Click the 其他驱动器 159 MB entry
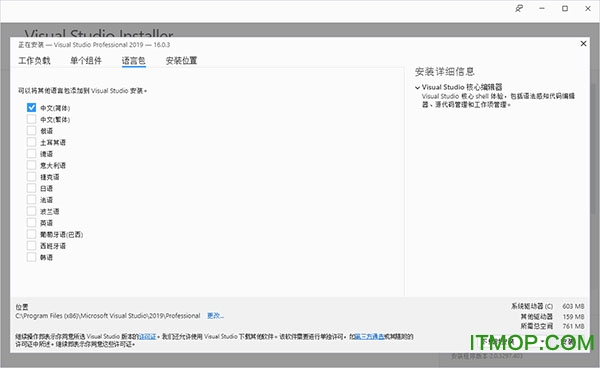Screen dimensions: 600x368 [x=552, y=316]
